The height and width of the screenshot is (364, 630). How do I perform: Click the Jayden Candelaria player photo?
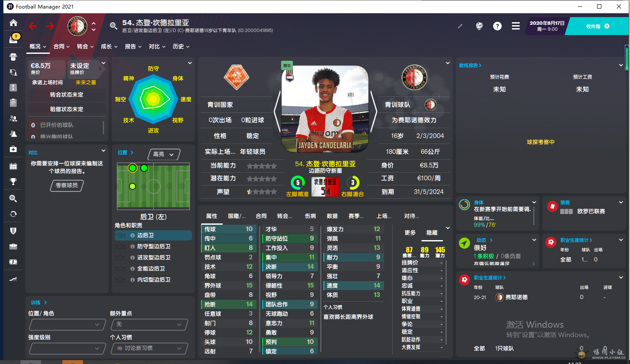point(325,109)
